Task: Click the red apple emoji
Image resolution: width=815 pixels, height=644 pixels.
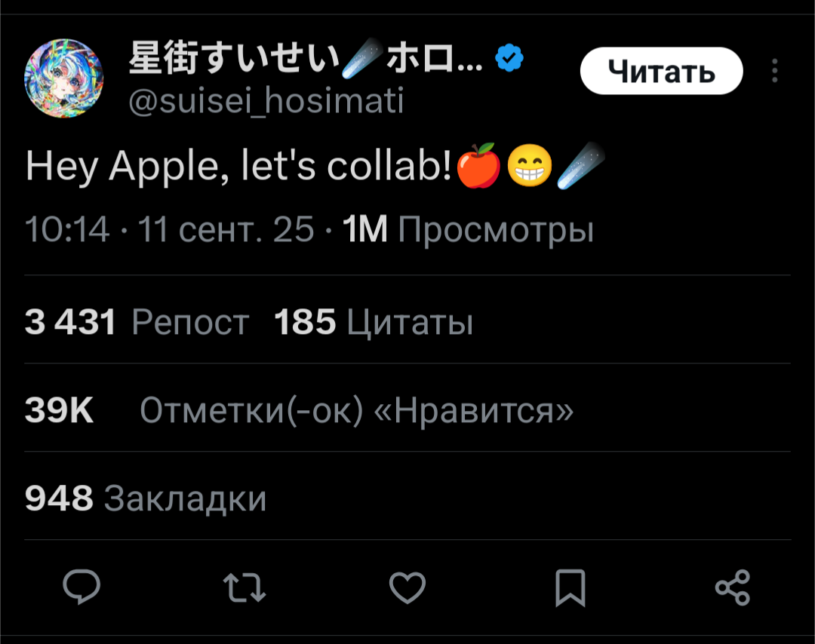Action: [478, 166]
